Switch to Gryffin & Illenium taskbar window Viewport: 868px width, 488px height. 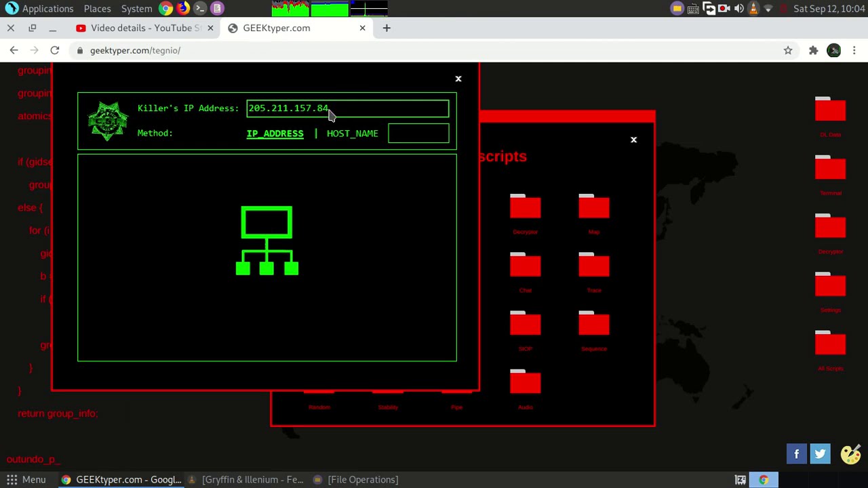245,480
